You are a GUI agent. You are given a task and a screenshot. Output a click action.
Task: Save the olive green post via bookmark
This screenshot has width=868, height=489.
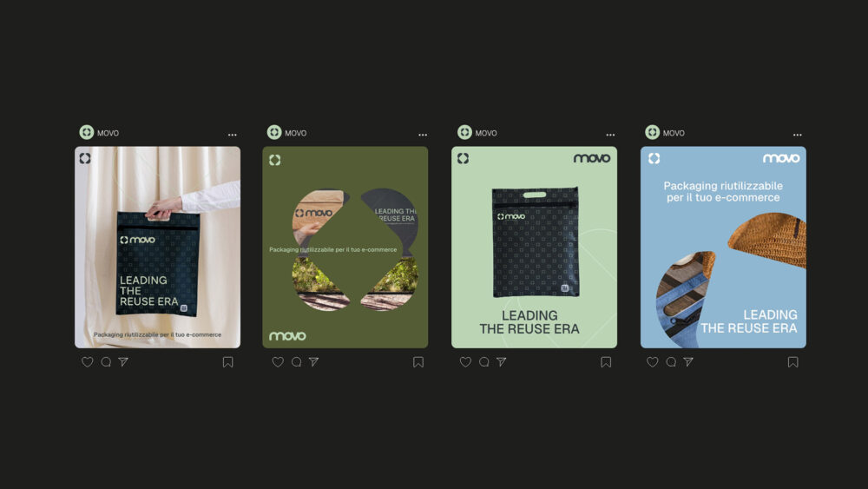point(418,361)
